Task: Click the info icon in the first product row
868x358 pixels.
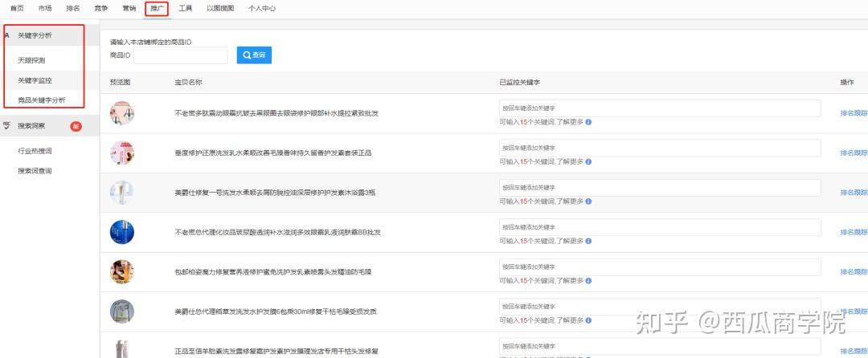Action: (588, 122)
